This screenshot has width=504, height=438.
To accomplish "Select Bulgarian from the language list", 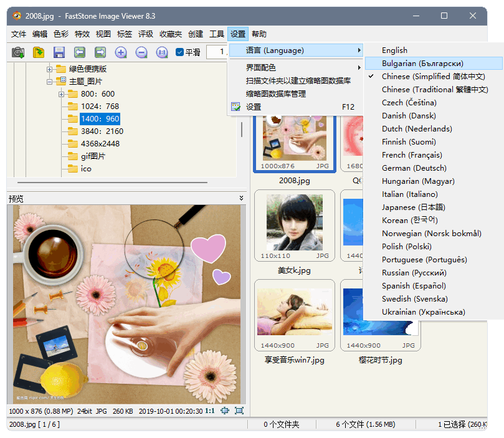I will (x=422, y=63).
